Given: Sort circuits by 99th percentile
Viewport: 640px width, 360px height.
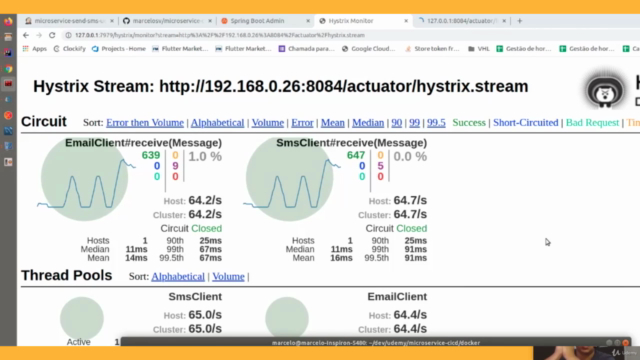Looking at the screenshot, I should 414,122.
